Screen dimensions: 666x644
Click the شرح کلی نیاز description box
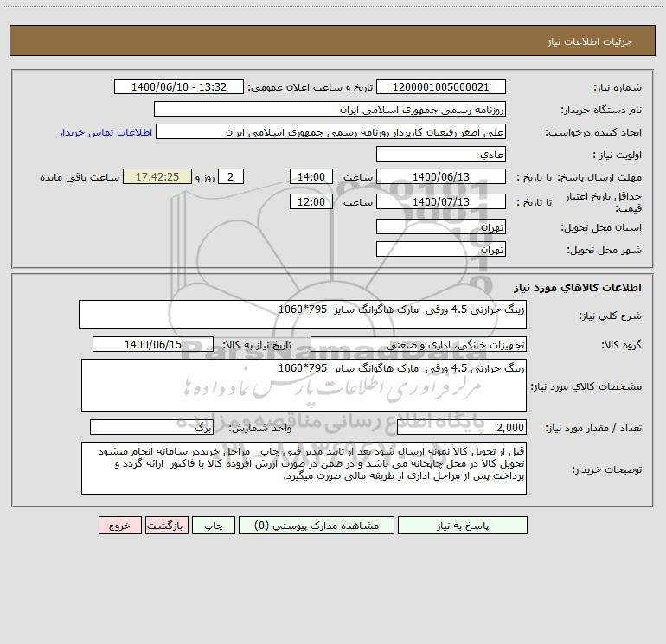coord(303,315)
